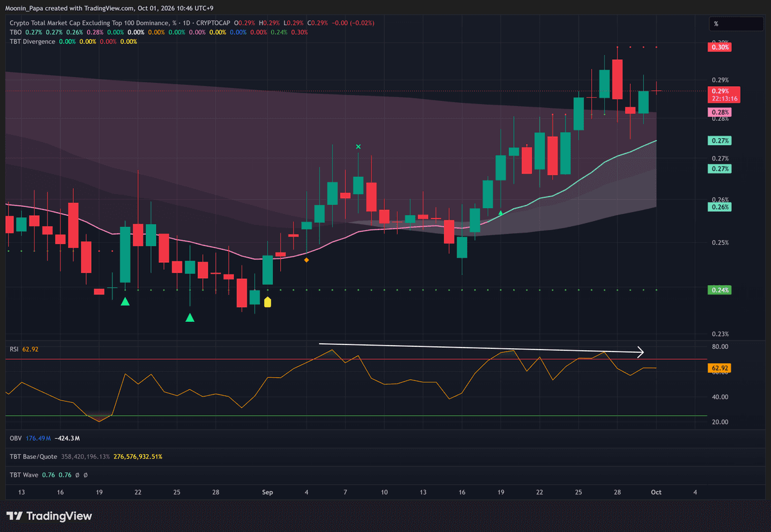Click the 80.00 level on the RSI scale
This screenshot has width=771, height=532.
point(720,347)
